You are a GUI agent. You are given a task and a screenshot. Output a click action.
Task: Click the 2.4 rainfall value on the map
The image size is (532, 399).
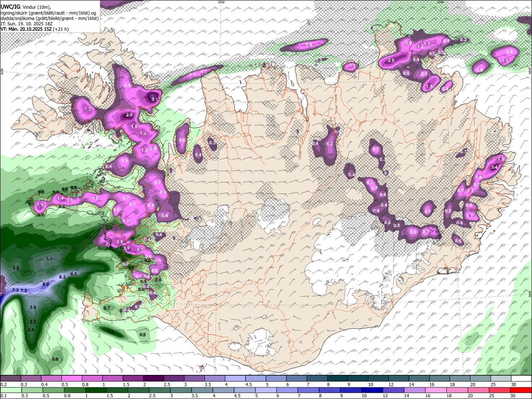coord(31,330)
